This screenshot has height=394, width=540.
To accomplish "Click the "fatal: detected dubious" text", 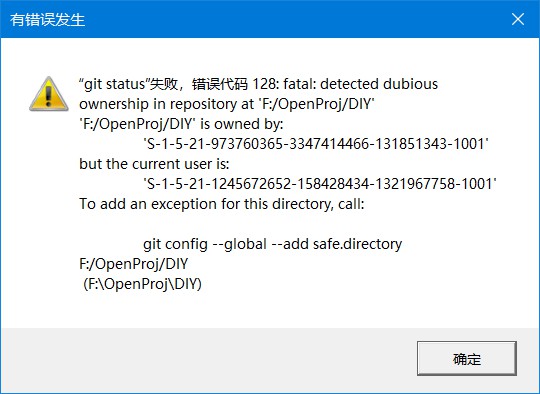I will (x=361, y=84).
